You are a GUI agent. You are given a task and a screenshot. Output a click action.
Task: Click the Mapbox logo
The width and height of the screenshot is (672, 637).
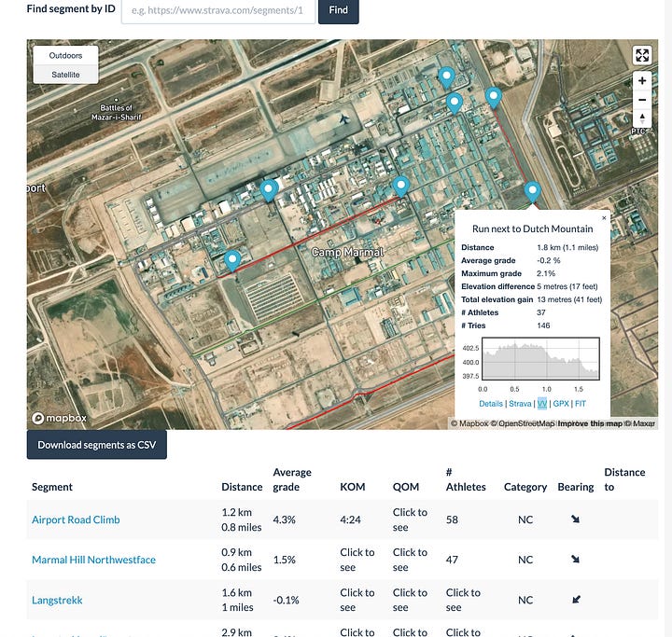[59, 418]
